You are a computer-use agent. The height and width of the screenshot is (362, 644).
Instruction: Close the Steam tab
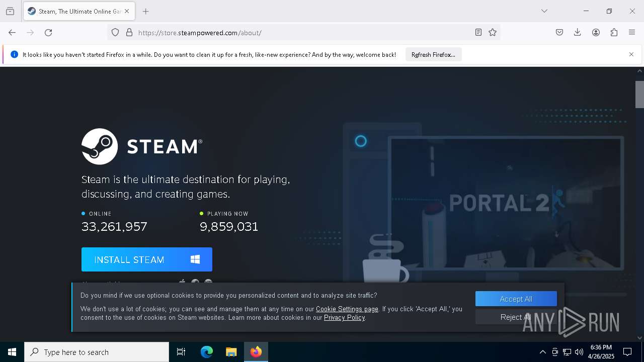click(x=127, y=11)
